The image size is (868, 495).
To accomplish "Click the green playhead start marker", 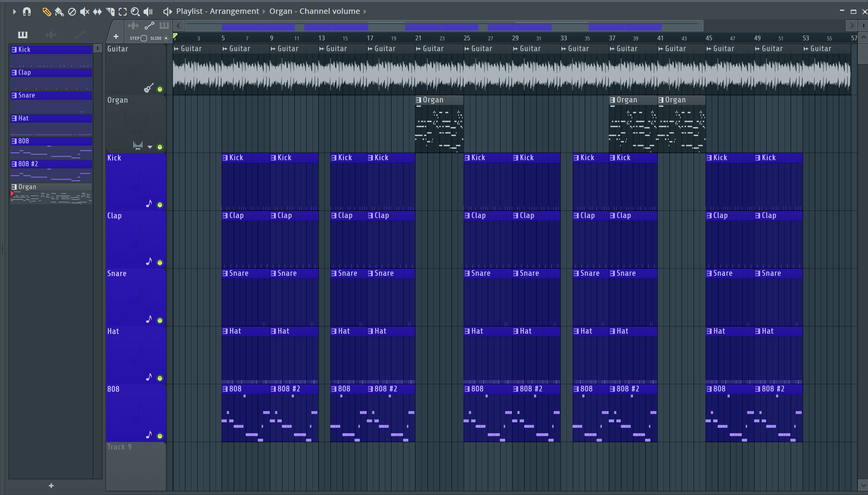I will [175, 36].
